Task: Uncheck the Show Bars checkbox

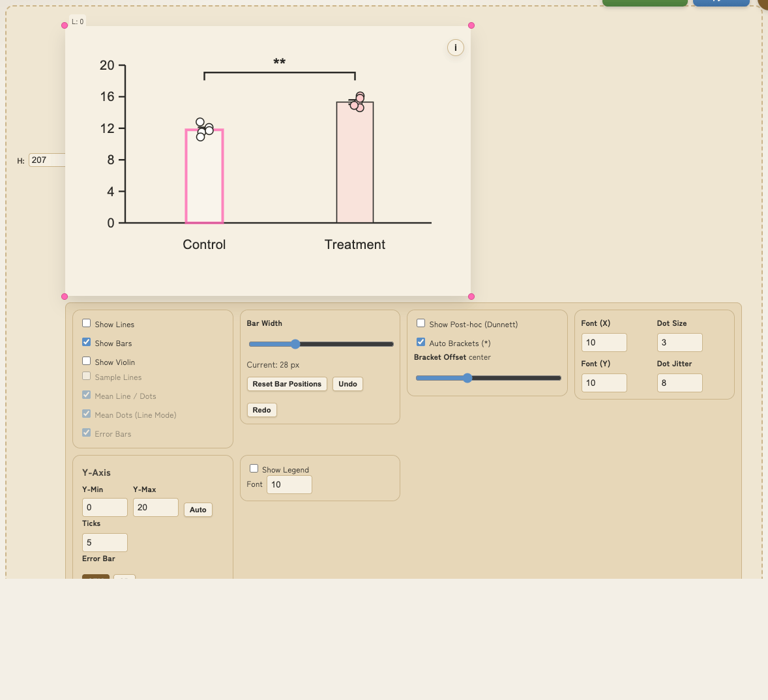Action: (x=87, y=342)
